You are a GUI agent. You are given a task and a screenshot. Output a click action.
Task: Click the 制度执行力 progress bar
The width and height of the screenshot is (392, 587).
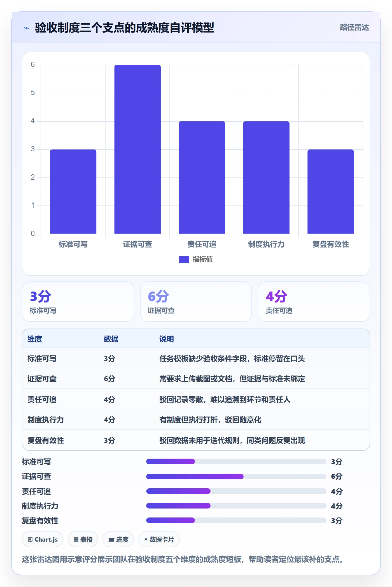coord(236,506)
